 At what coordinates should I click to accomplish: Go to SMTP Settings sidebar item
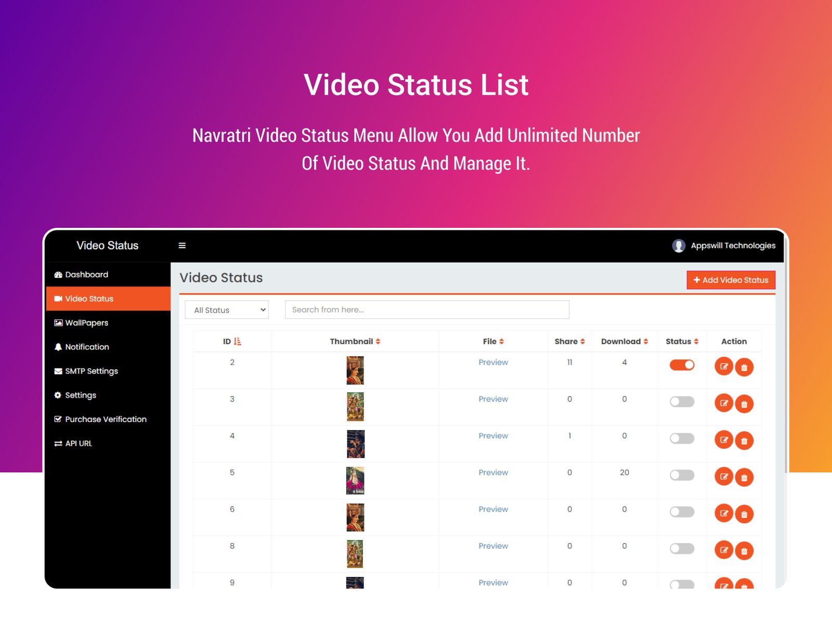point(91,371)
